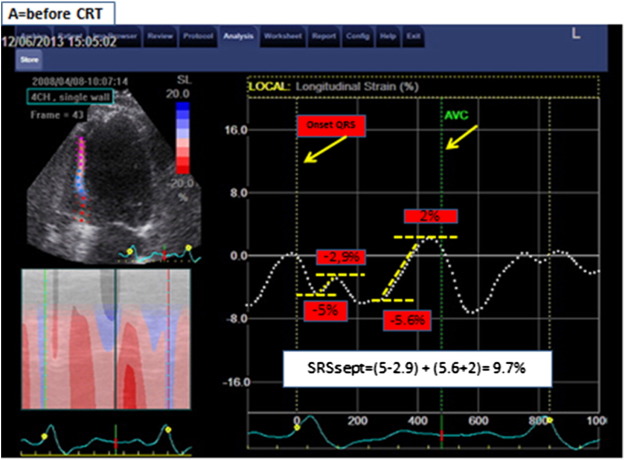Click the Store button
The width and height of the screenshot is (625, 460).
(x=28, y=59)
